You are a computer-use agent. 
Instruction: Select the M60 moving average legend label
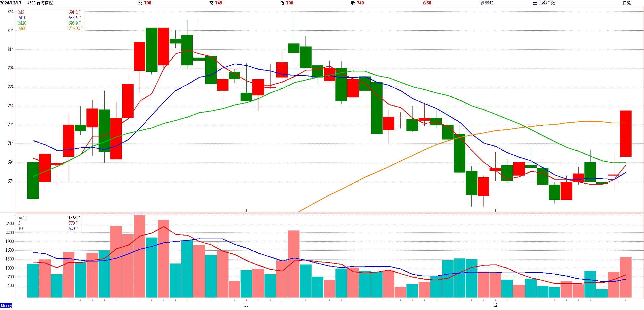click(22, 28)
